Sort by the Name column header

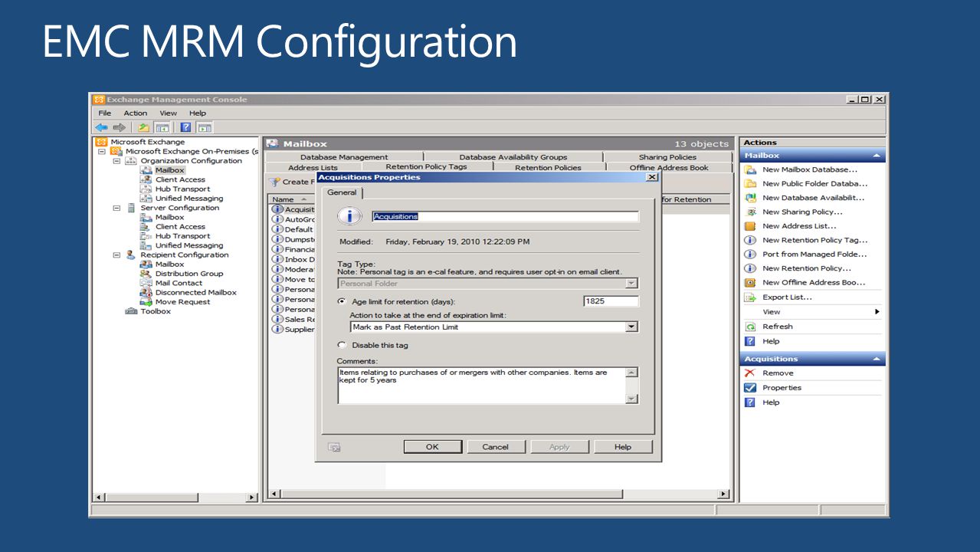[292, 199]
